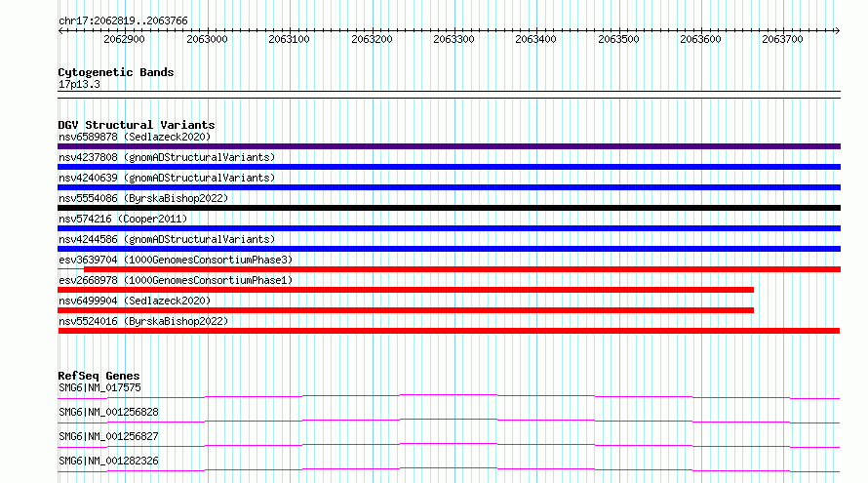
Task: Select the blue nsv4240639 variant bar
Action: [x=449, y=187]
